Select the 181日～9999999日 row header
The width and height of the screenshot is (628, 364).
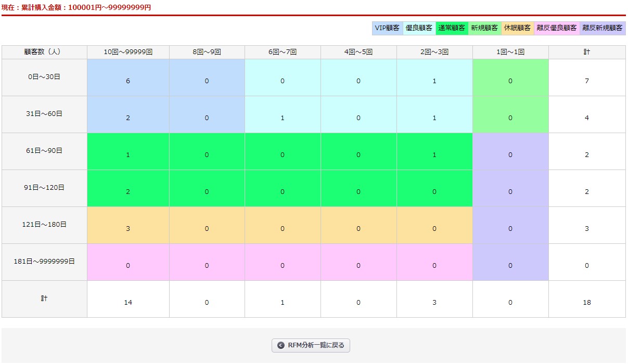pos(44,262)
